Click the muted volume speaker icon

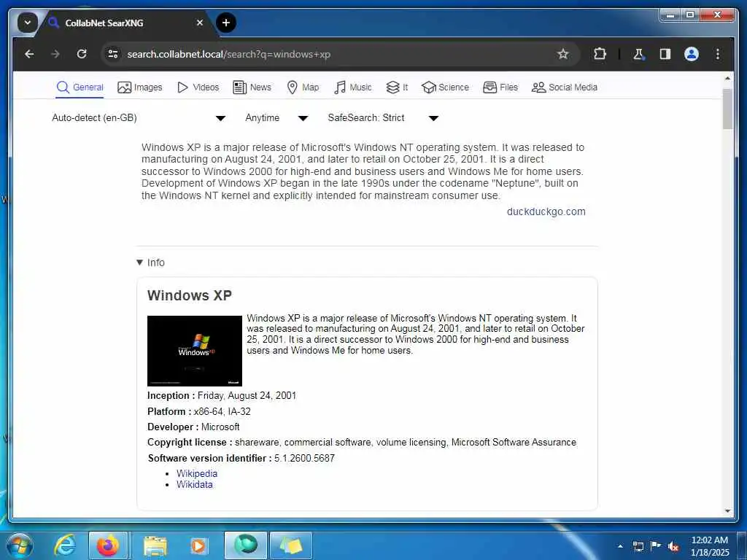(x=673, y=546)
